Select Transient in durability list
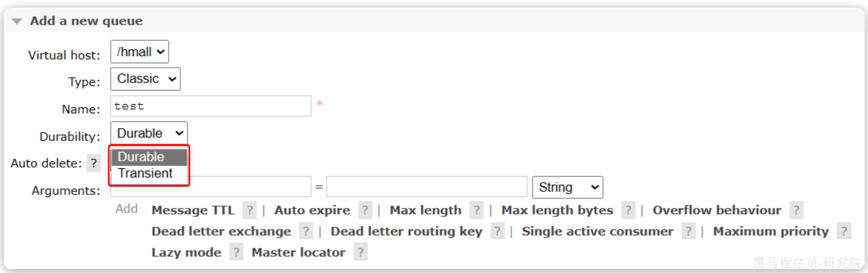Screen dimensions: 868x273 145,174
